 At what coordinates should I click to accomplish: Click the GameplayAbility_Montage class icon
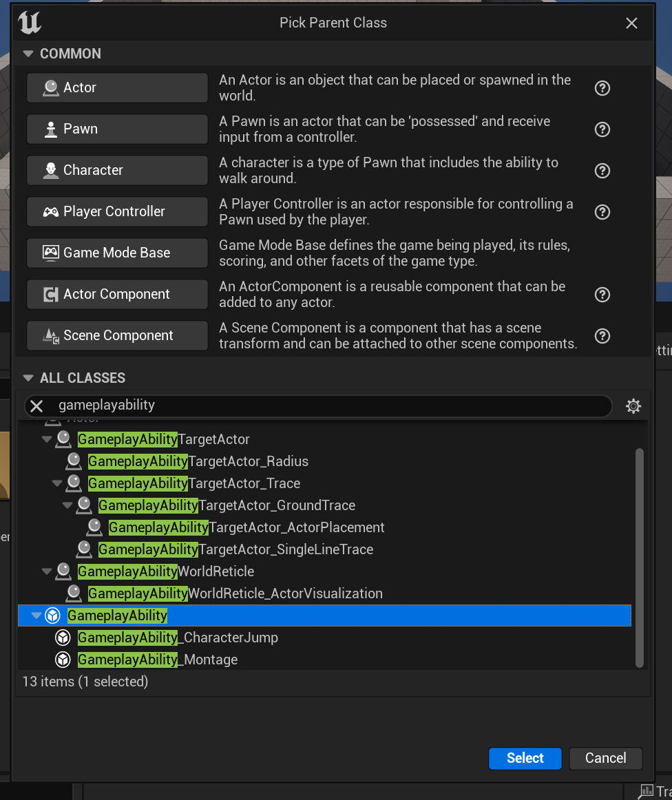(x=63, y=660)
